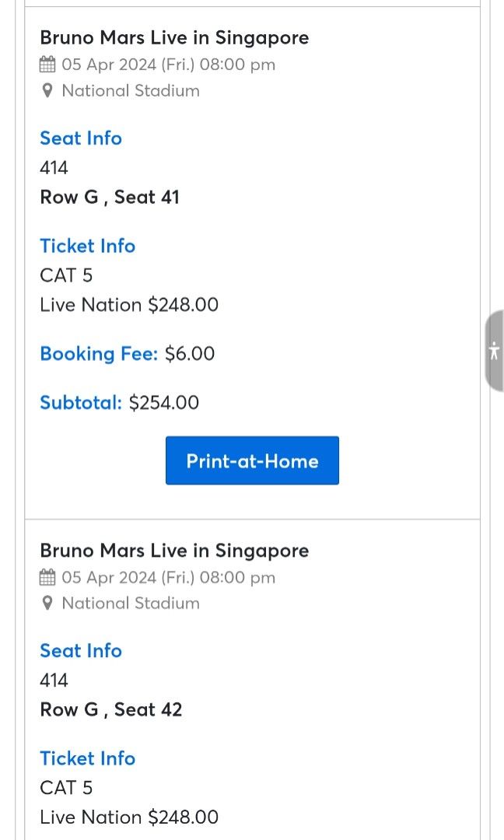Screen dimensions: 504x840
Task: Click Row G Seat 42 text
Action: [110, 709]
